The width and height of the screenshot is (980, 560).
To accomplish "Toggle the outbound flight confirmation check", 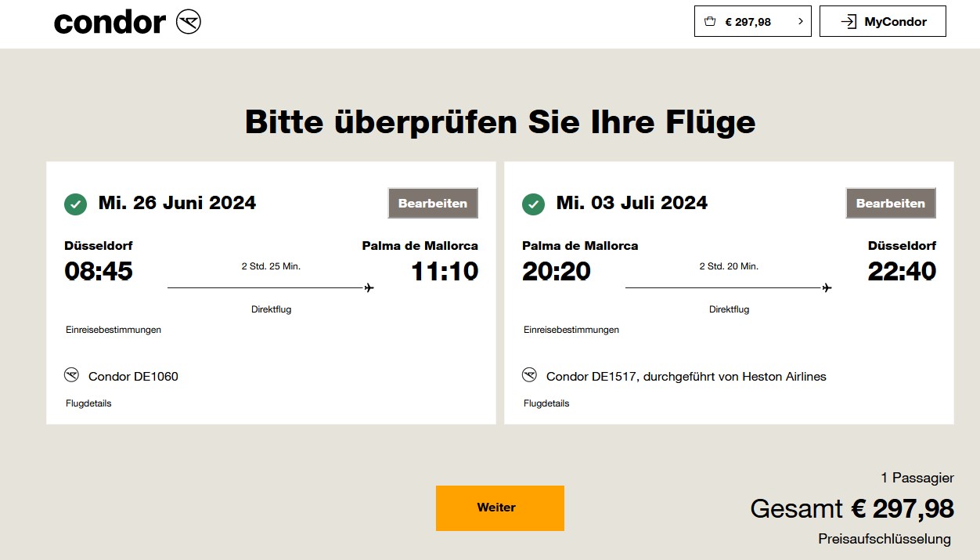I will [74, 203].
